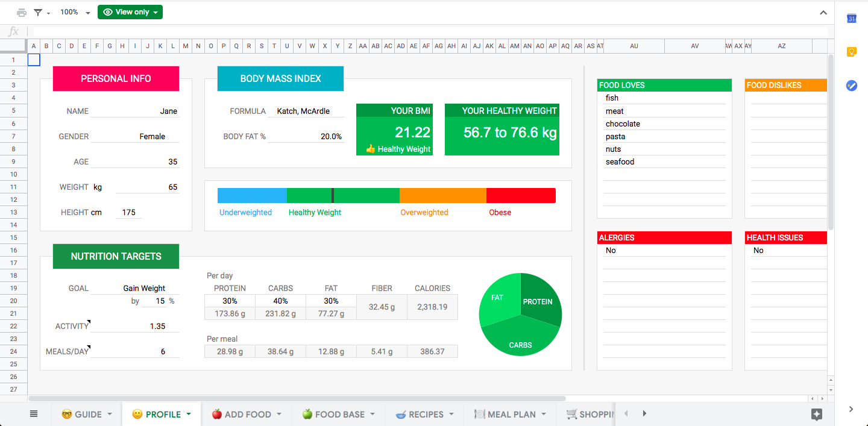Click the Explore button icon

[x=817, y=414]
